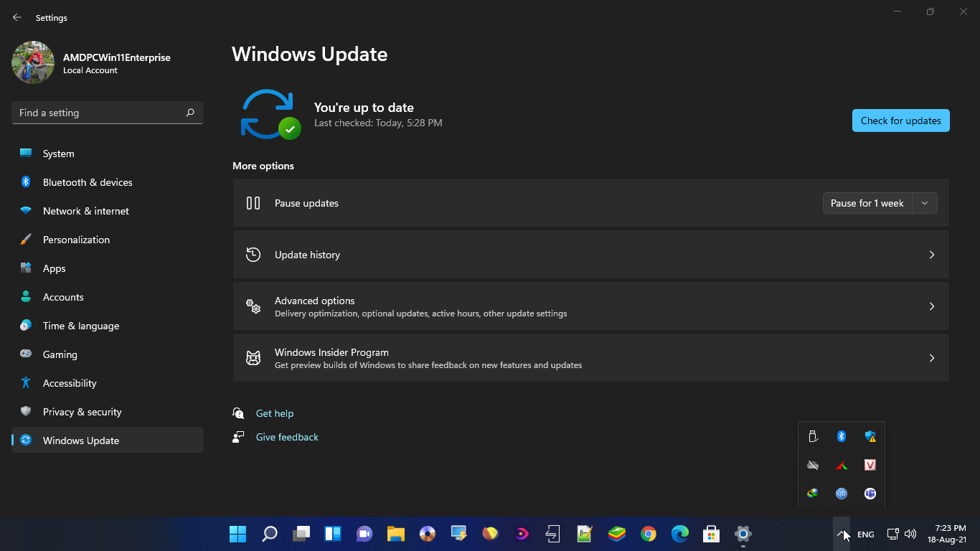980x551 pixels.
Task: Open the Give feedback link
Action: pos(287,437)
